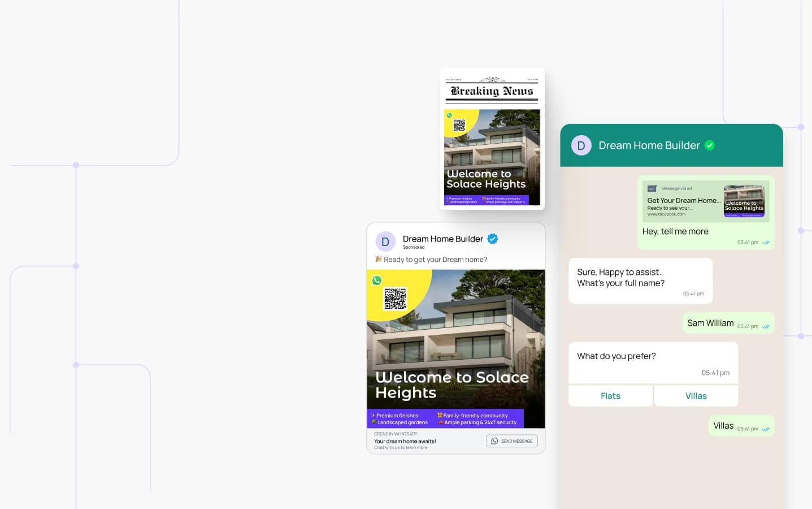Click the What do you prefer message bubble
This screenshot has height=509, width=812.
point(616,356)
